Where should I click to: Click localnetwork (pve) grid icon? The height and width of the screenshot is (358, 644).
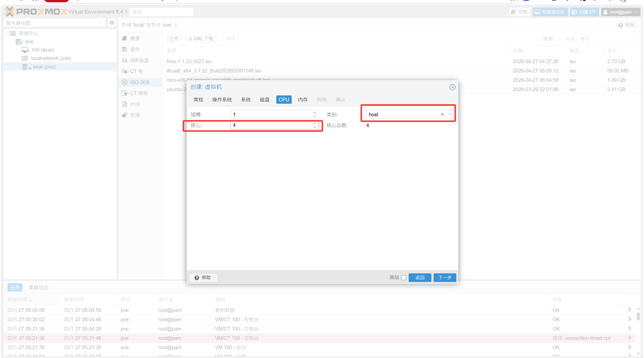pyautogui.click(x=25, y=58)
